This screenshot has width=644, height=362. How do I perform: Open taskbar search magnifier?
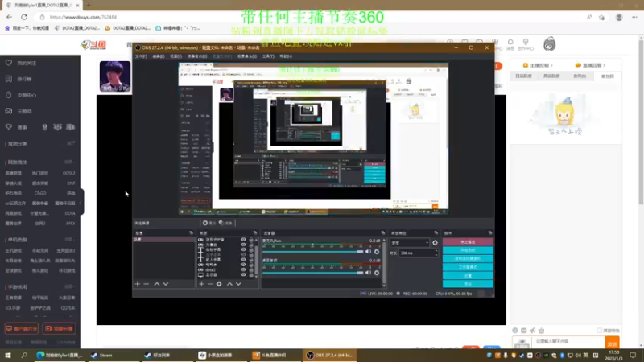coord(24,355)
